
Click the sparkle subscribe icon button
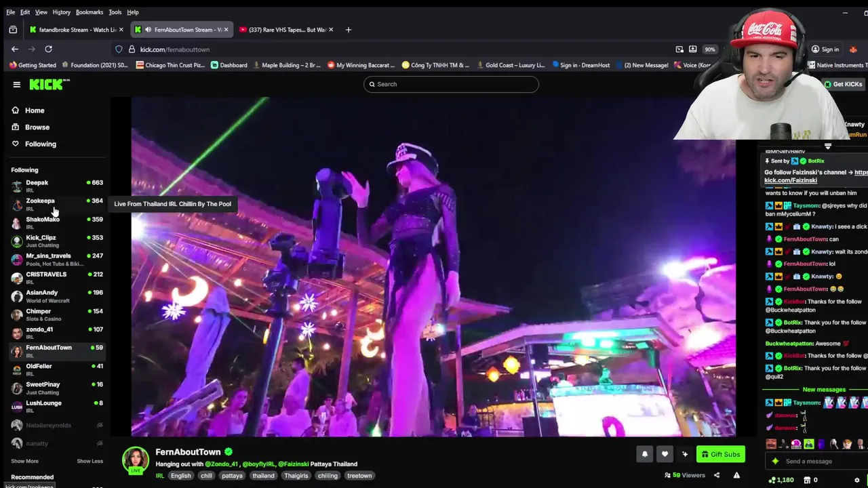[685, 454]
